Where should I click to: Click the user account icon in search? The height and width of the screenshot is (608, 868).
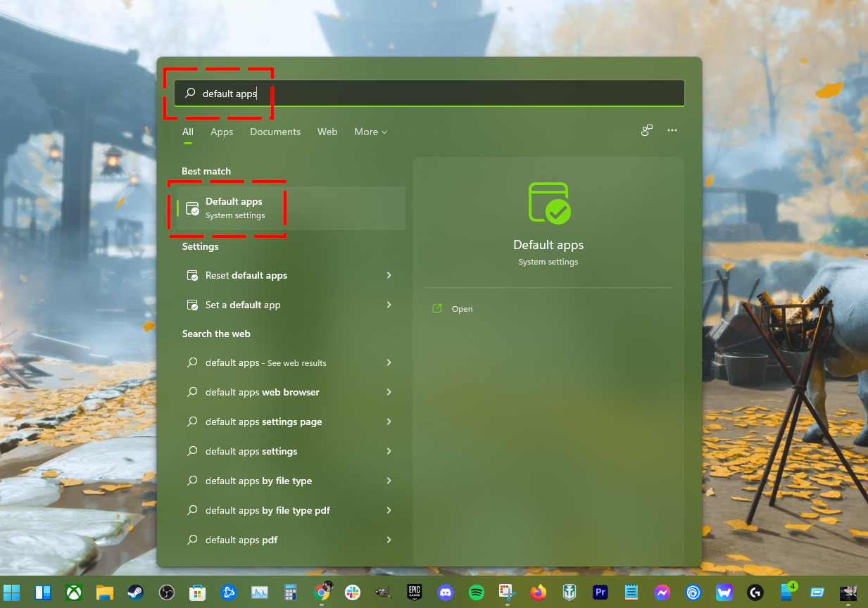[646, 130]
